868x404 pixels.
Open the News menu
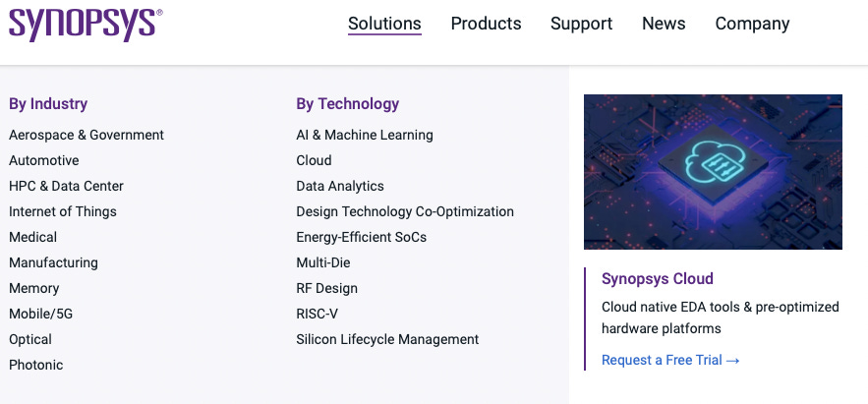pyautogui.click(x=664, y=24)
